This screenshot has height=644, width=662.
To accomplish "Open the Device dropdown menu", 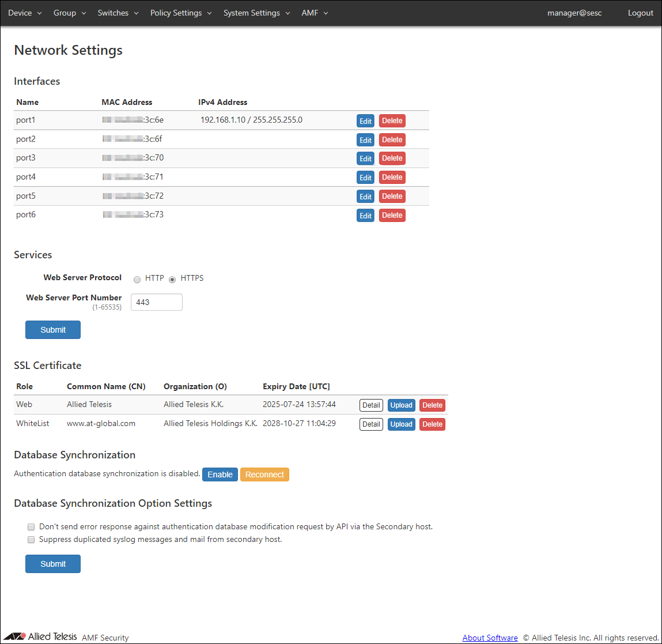I will pos(25,13).
